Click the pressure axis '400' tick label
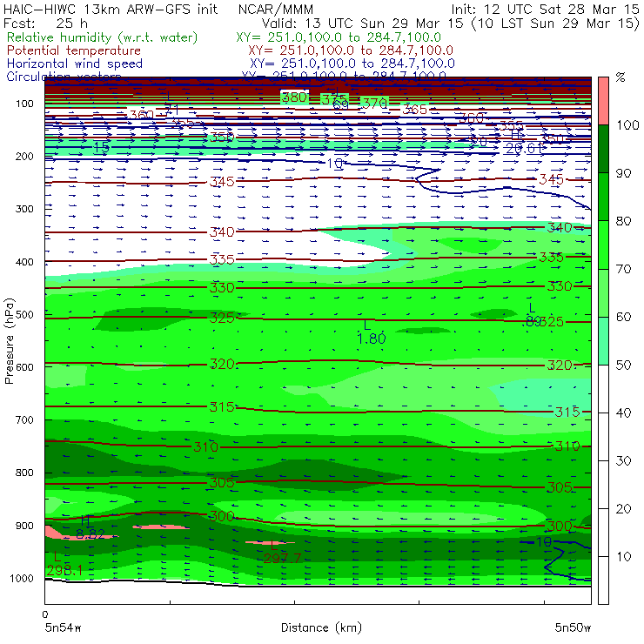 coord(24,262)
